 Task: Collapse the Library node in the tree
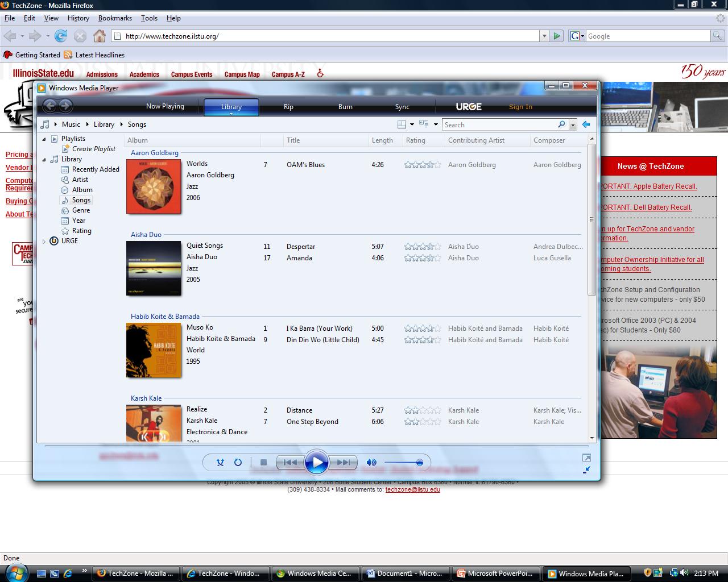(x=44, y=159)
